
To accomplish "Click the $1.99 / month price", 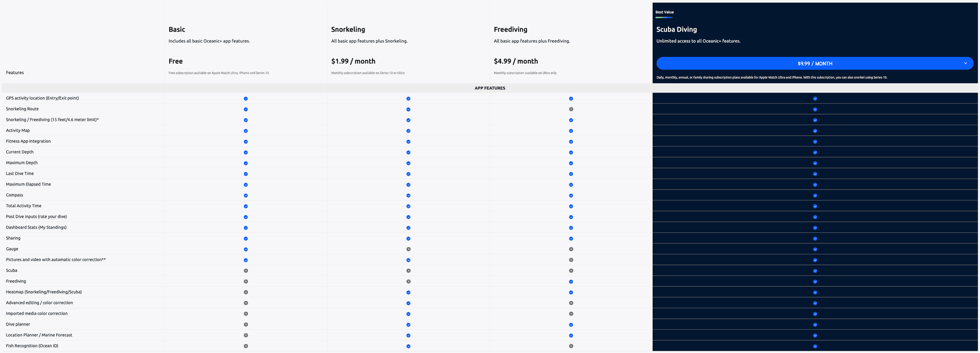I will (x=353, y=61).
